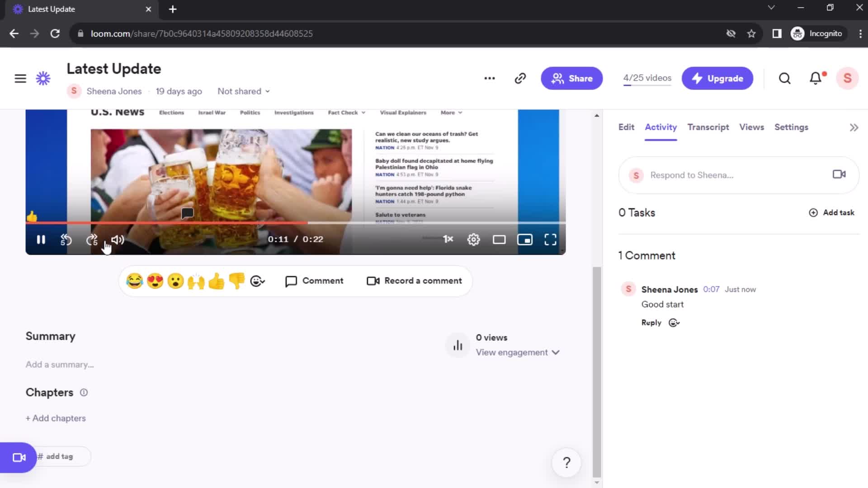Toggle the heart eyes reaction emoji
The image size is (868, 488).
(x=155, y=281)
